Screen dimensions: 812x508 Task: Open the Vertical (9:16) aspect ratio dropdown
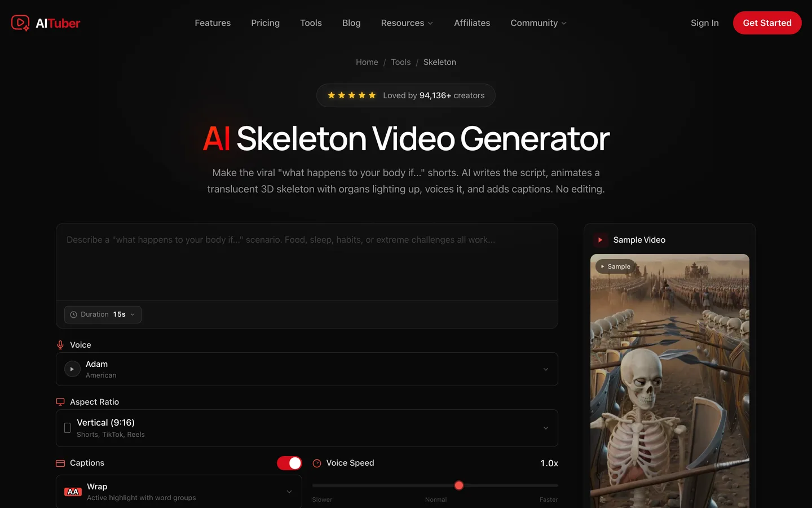pyautogui.click(x=307, y=428)
